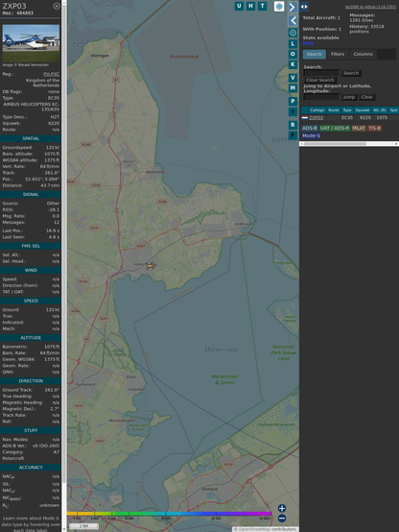
Task: Click the altitude color scale bar
Action: click(169, 514)
